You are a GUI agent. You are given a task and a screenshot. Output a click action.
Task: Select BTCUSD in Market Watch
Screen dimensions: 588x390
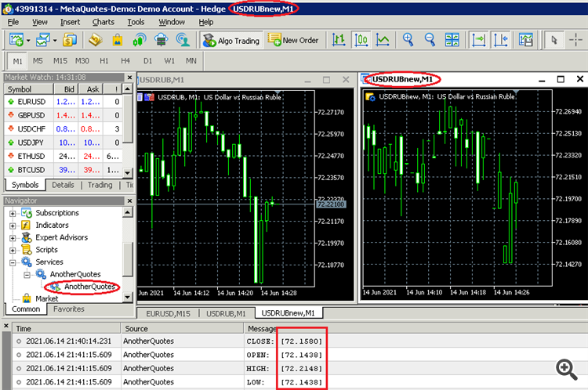coord(64,170)
